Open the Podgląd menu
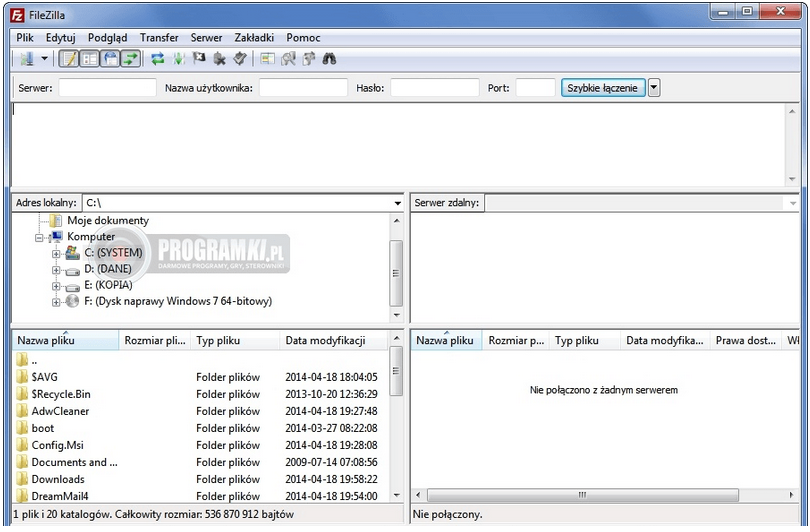810x532 pixels. click(107, 38)
